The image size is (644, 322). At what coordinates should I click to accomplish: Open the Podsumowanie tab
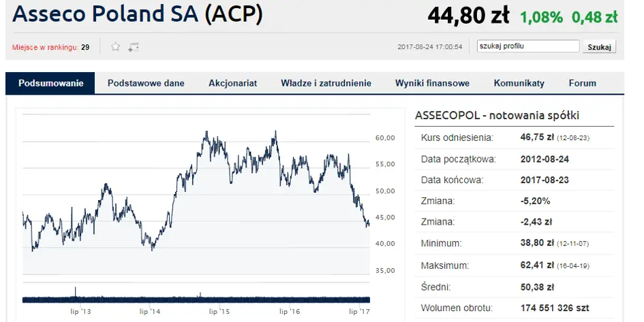(x=51, y=84)
